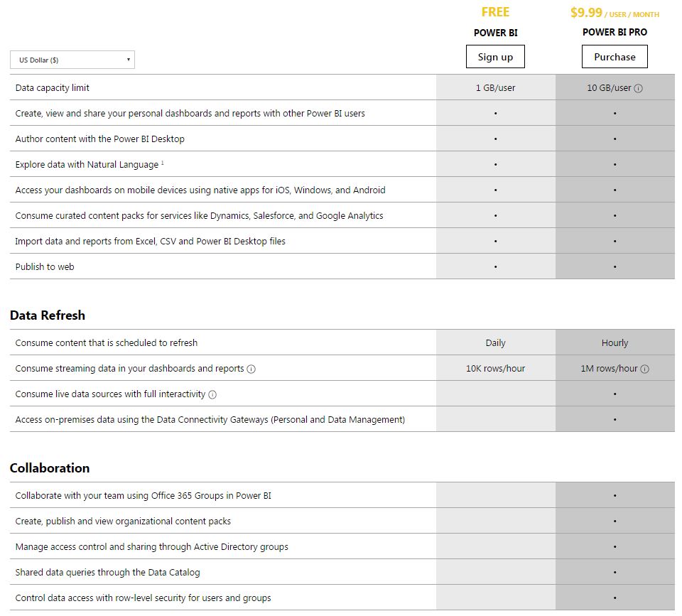Click footnote 1 after Natural Language
Image resolution: width=682 pixels, height=616 pixels.
pyautogui.click(x=162, y=163)
